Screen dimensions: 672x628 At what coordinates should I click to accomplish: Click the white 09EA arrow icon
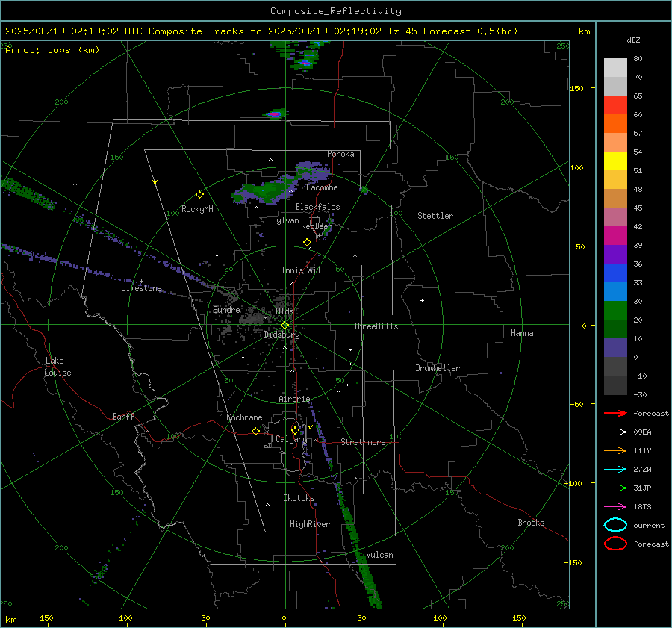(x=615, y=432)
